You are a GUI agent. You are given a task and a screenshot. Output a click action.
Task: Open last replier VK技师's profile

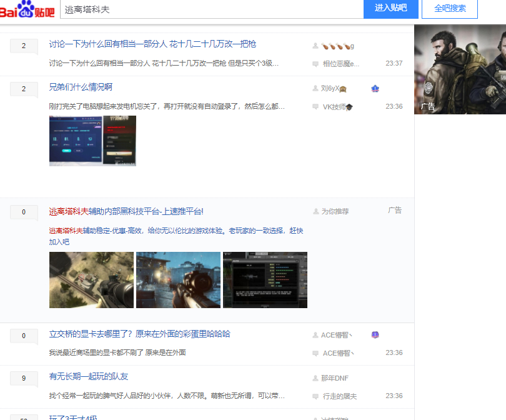(x=338, y=107)
